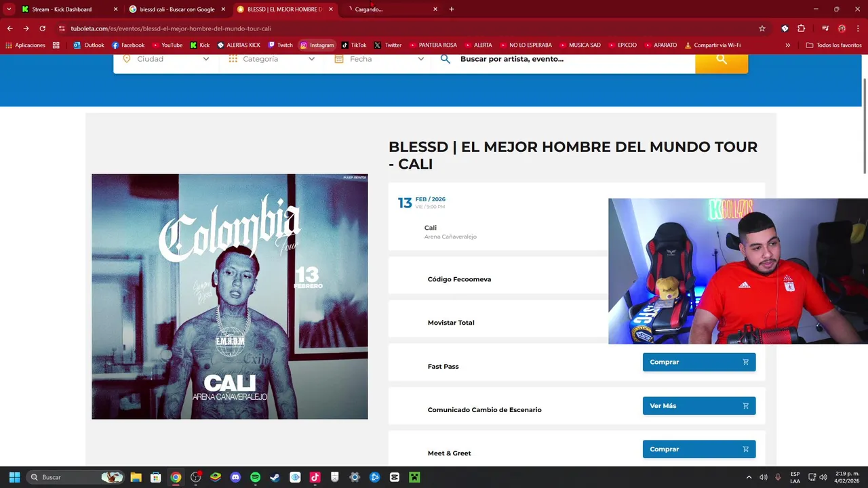Click the cart icon on Meet & Greet Comprar
The height and width of the screenshot is (488, 868).
click(745, 449)
